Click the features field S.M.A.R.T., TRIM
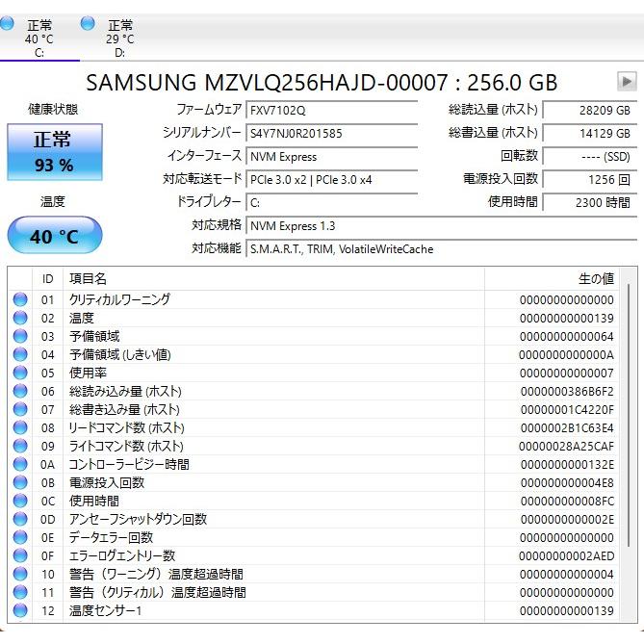The width and height of the screenshot is (644, 644). tap(442, 249)
